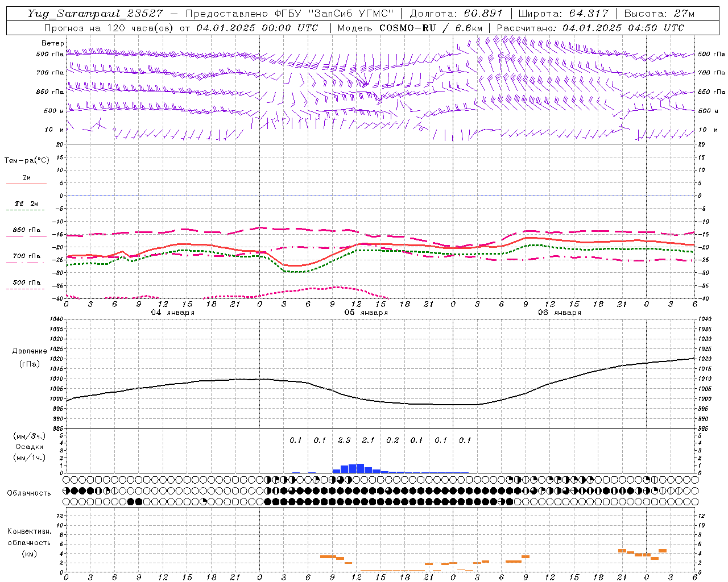The height and width of the screenshot is (582, 728).
Task: Click the 06 января date label
Action: (560, 312)
